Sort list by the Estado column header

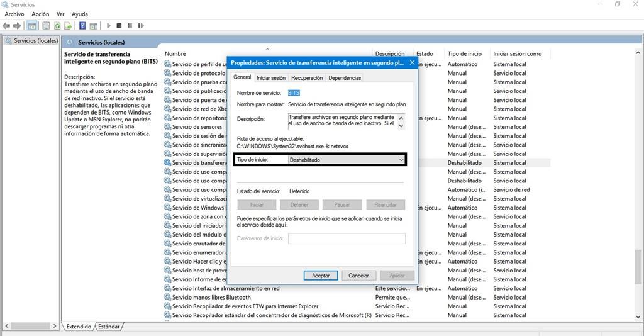[425, 54]
